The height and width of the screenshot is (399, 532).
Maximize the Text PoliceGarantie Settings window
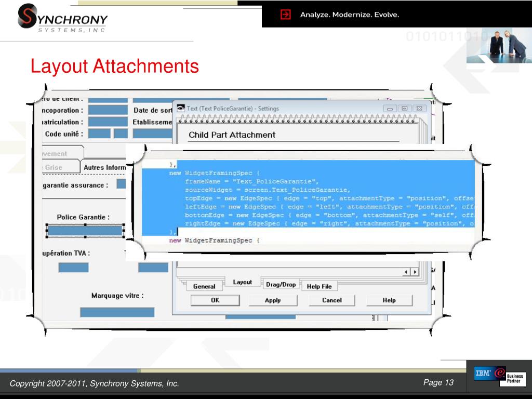[404, 109]
